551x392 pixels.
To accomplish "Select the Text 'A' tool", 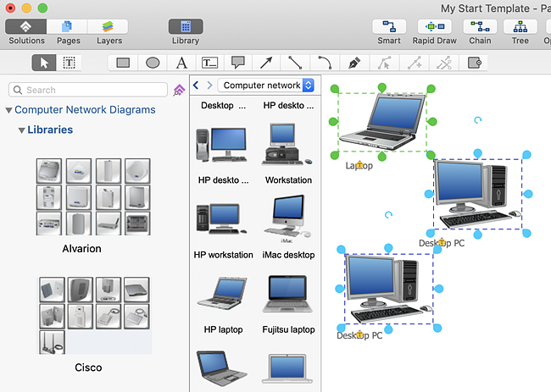I will pos(181,63).
